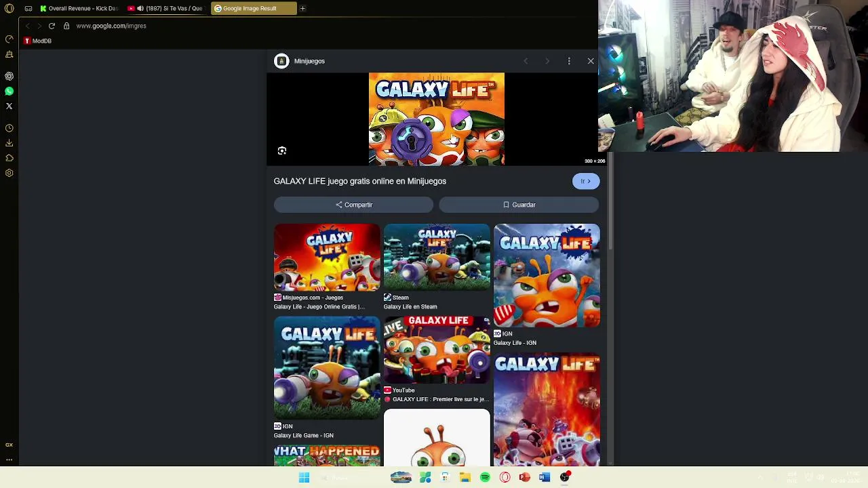Open 'Galaxy Life - Juego Online Gratis' caption
The height and width of the screenshot is (488, 868).
(x=319, y=306)
